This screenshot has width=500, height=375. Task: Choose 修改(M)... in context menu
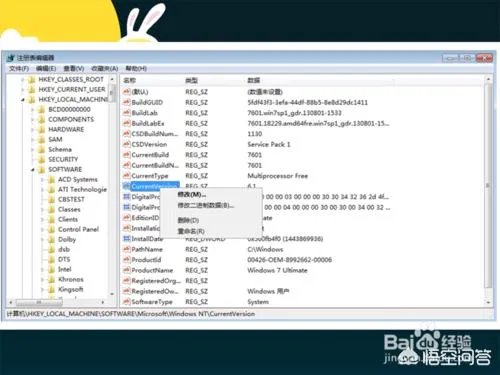click(x=192, y=194)
